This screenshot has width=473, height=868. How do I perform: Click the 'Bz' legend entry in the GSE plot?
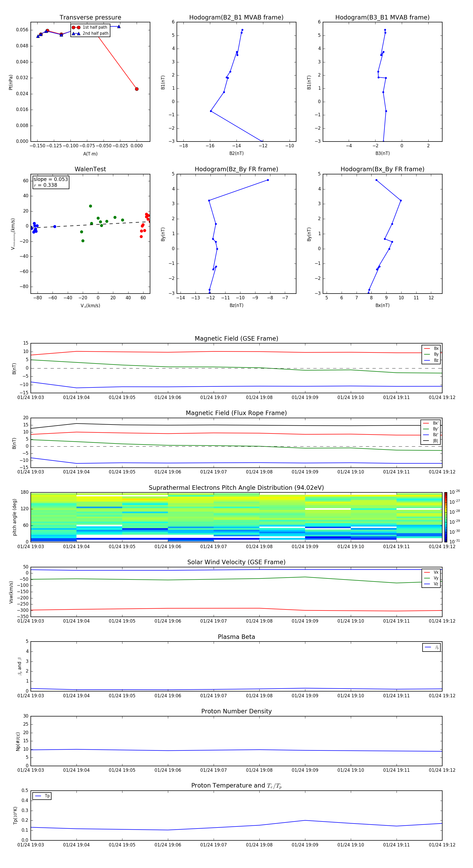431,360
